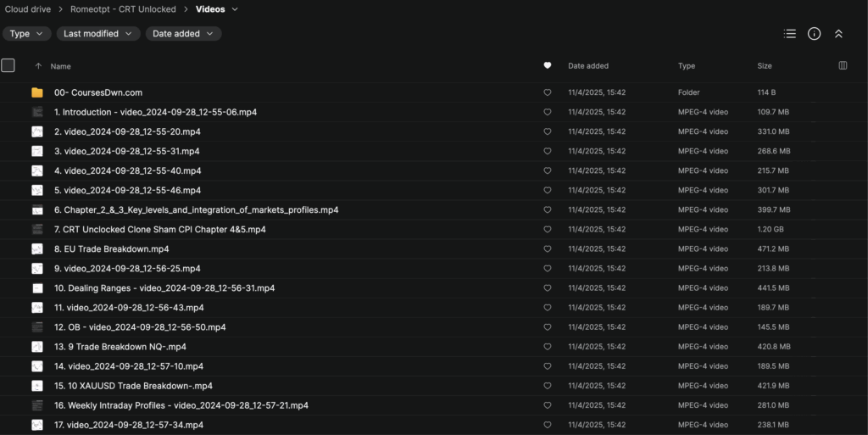
Task: Click thumbnail of 8. EU Trade Breakdown.mp4
Action: [37, 248]
